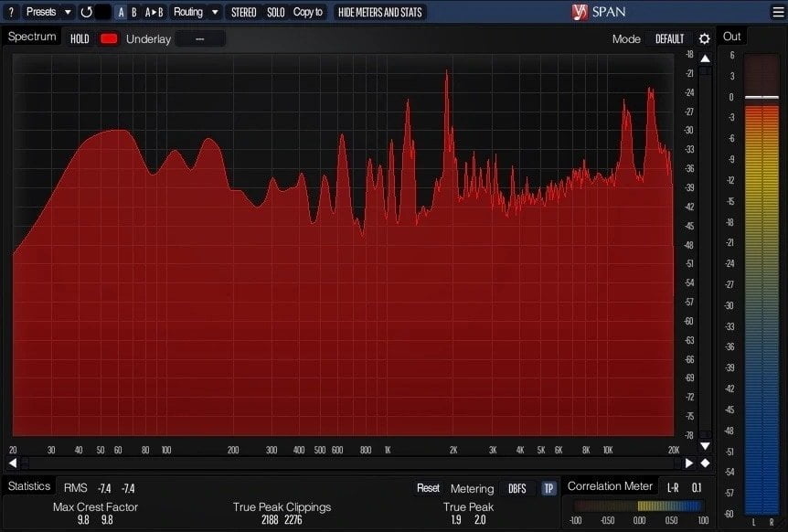
Task: Toggle the TP true peak metering
Action: [x=548, y=488]
